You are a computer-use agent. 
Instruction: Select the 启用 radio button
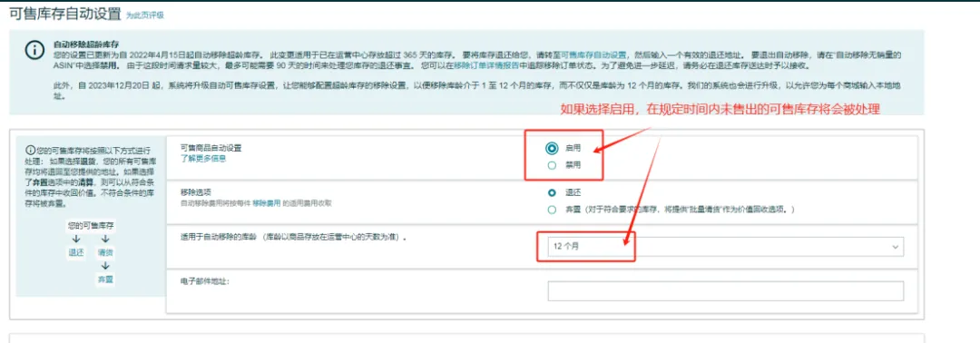point(552,148)
